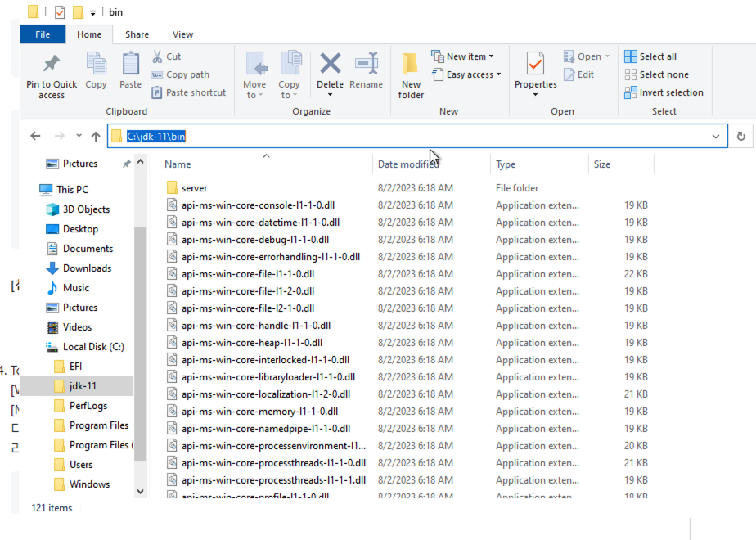This screenshot has height=540, width=756.
Task: Open the Easy access dropdown
Action: pyautogui.click(x=466, y=74)
